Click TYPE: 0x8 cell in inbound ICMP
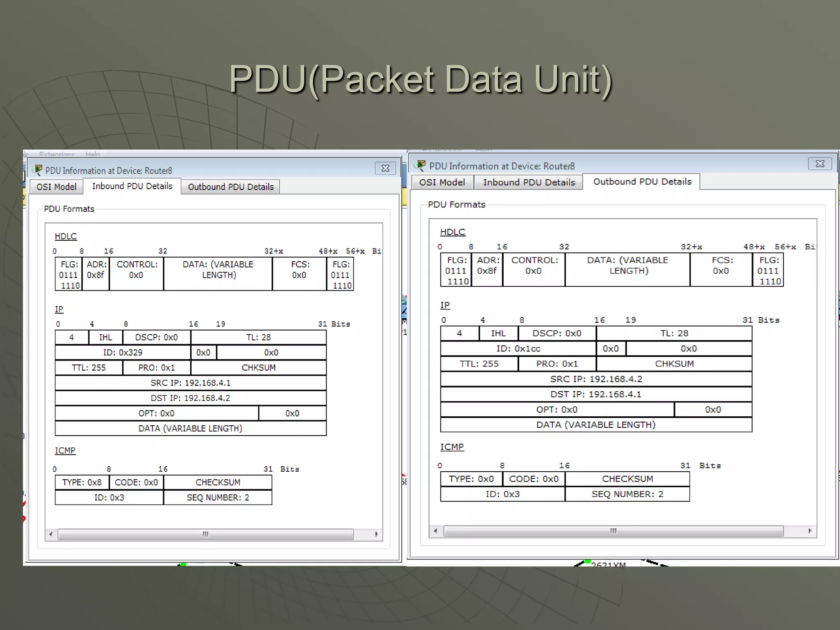 (x=82, y=482)
